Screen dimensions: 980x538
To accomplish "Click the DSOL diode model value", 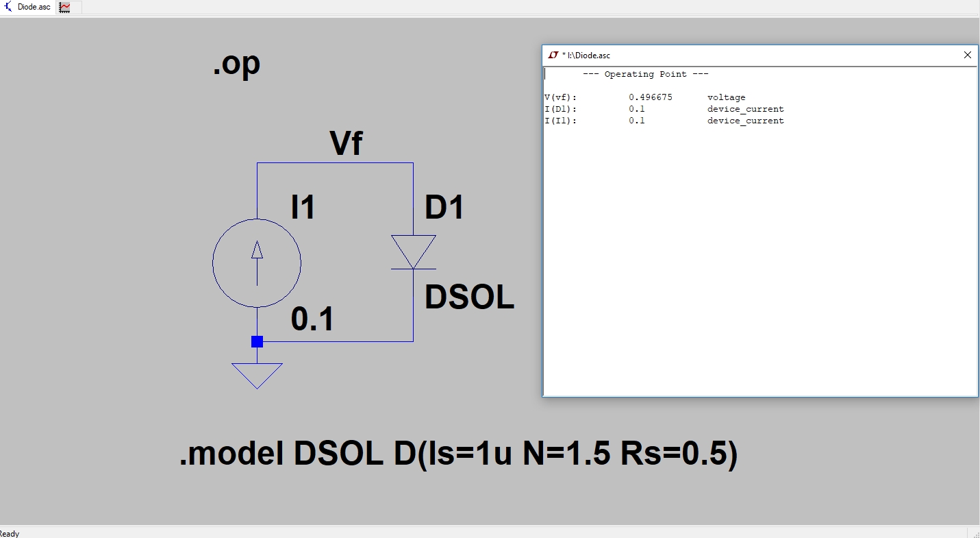I will point(470,297).
